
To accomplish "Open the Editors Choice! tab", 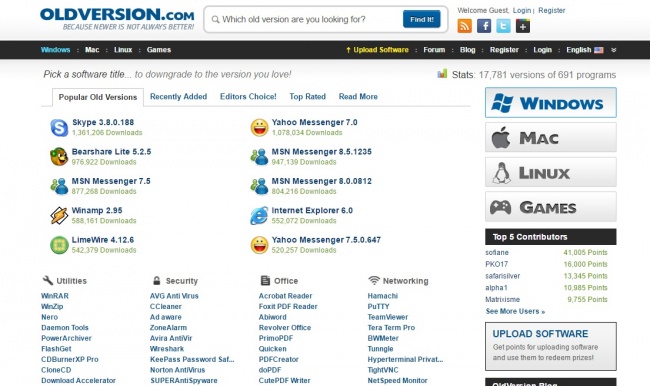I will tap(248, 97).
